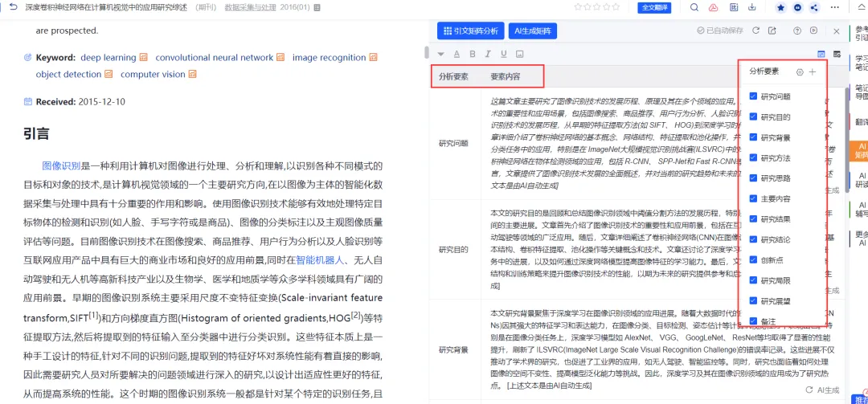
Task: Insert image using the picture toolbar icon
Action: click(x=519, y=54)
